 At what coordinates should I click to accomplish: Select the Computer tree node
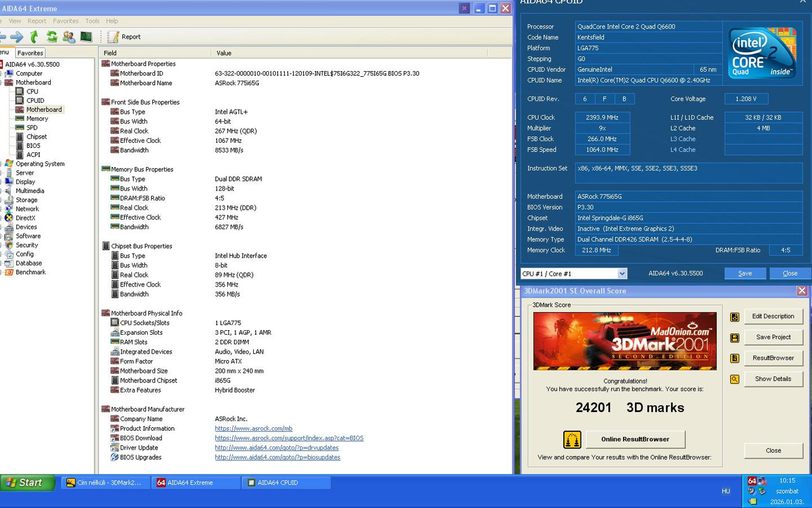tap(29, 74)
